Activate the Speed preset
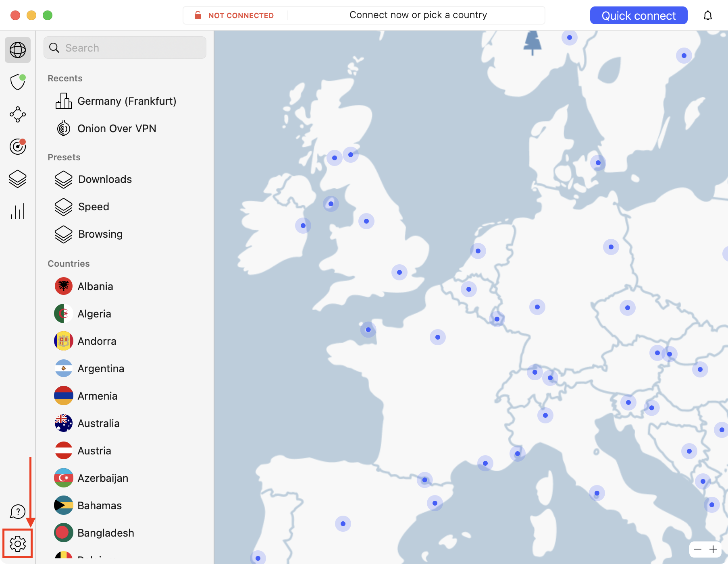 coord(94,207)
